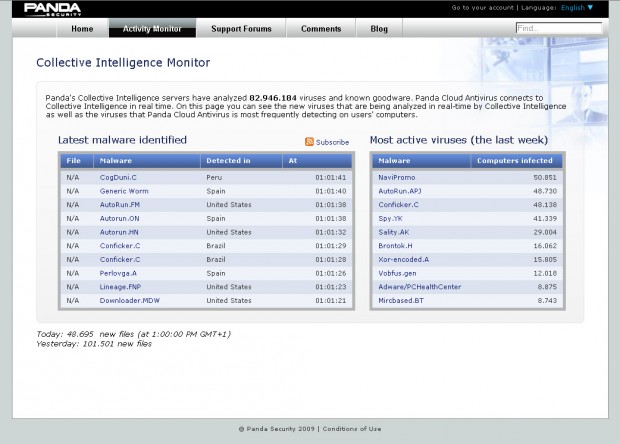Open NaviPromo in most active viruses
The width and height of the screenshot is (620, 444).
click(397, 178)
